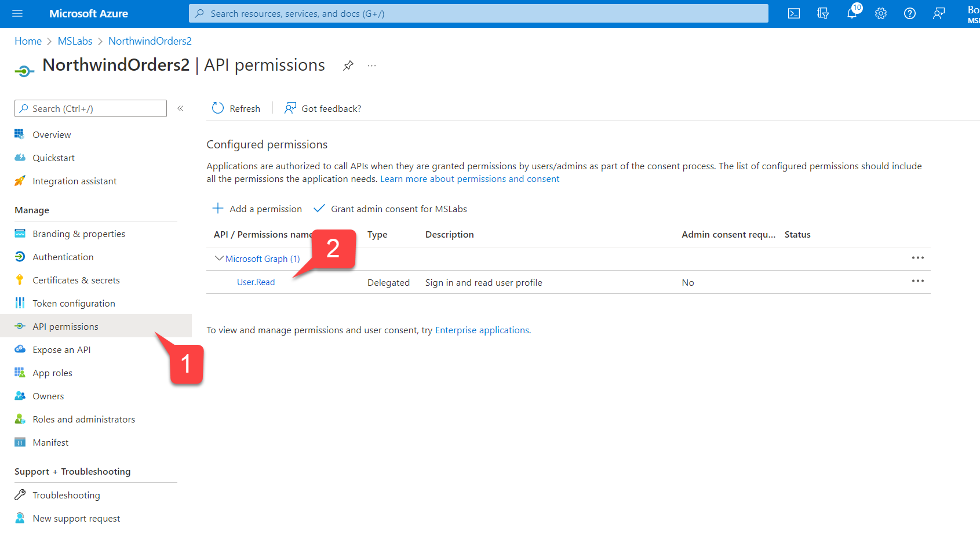Click 'Sign in and read user profile' description

point(484,282)
